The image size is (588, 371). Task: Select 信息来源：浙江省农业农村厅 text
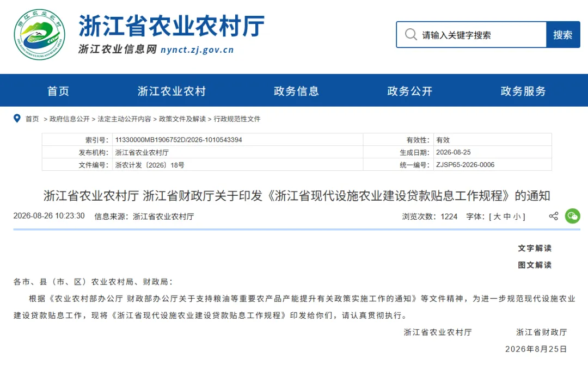tap(144, 217)
